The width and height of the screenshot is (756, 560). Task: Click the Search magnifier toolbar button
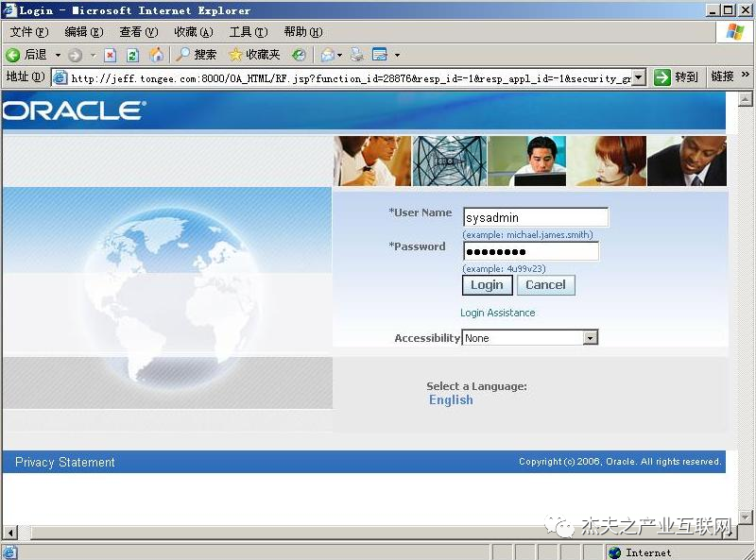point(196,55)
